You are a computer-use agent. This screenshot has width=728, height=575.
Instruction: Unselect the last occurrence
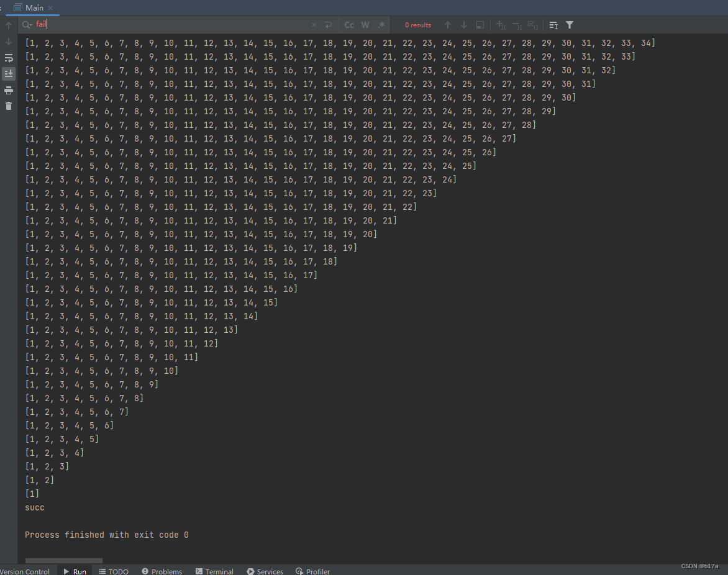point(517,25)
